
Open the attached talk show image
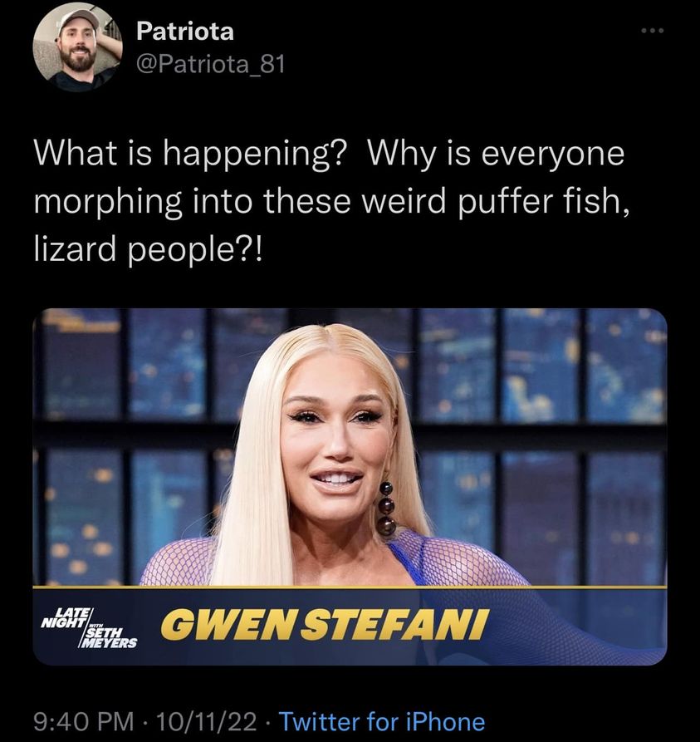350,486
